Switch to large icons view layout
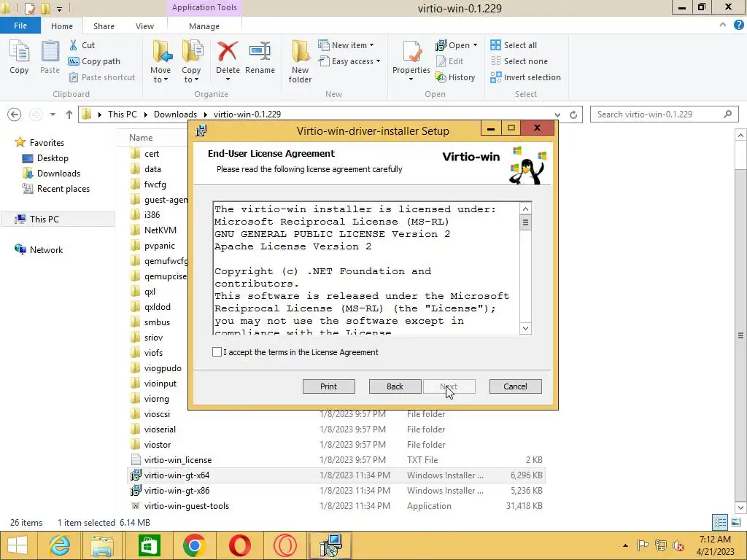 pyautogui.click(x=736, y=522)
